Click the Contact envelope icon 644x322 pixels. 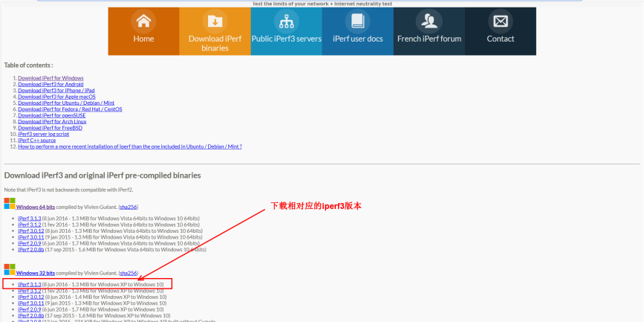point(500,21)
